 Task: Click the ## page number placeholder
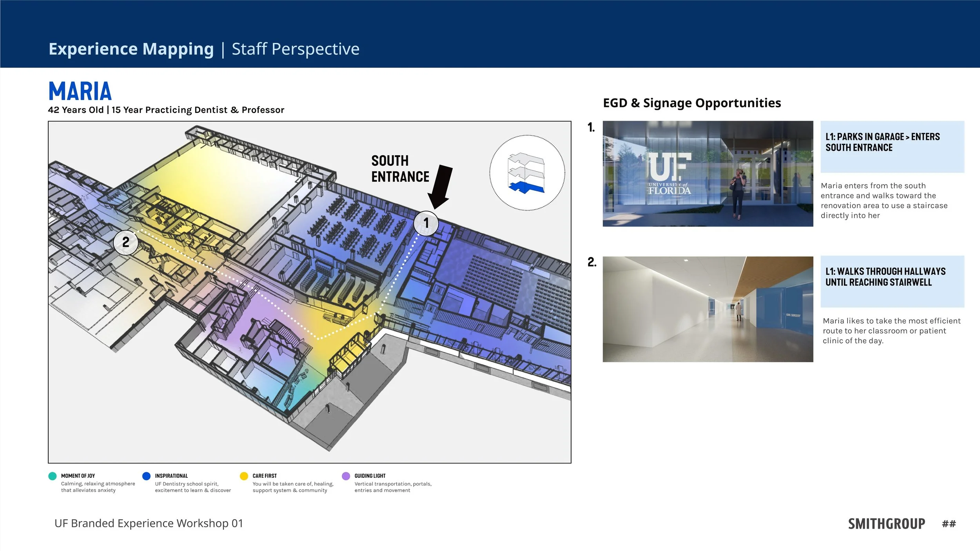click(x=949, y=524)
